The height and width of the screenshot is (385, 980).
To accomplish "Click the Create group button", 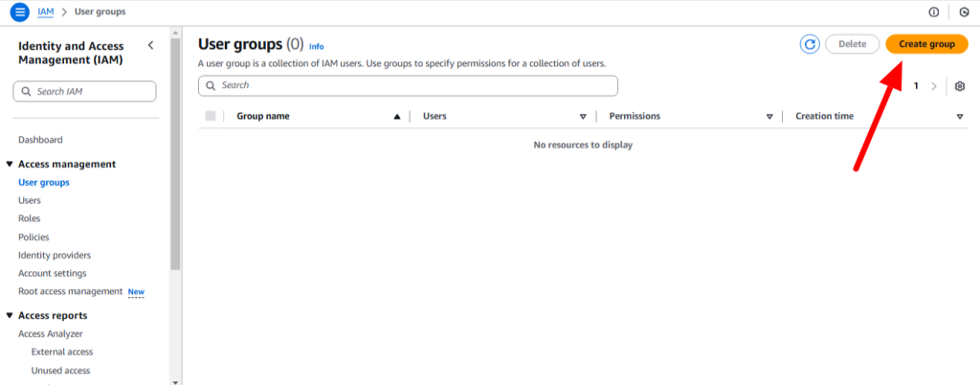I will (926, 44).
